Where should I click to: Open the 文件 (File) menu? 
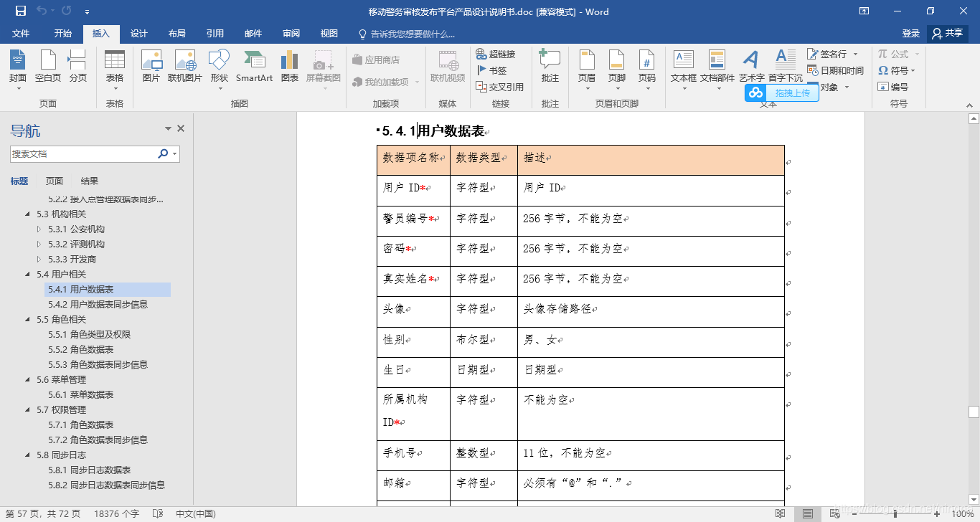coord(21,34)
